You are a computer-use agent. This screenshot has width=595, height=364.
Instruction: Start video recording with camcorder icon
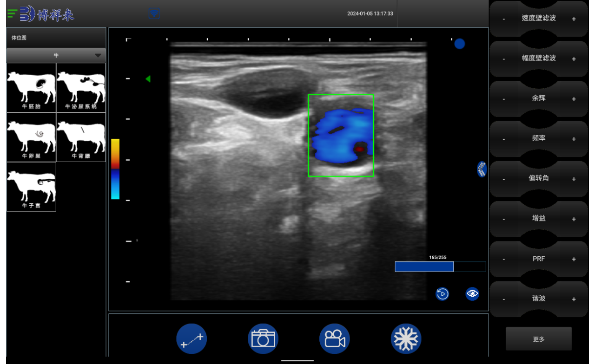(x=335, y=339)
